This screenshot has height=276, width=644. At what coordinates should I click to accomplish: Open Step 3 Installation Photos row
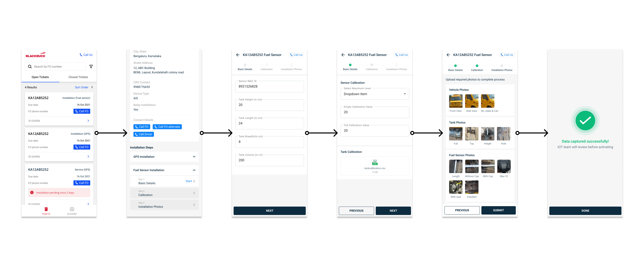(x=164, y=205)
